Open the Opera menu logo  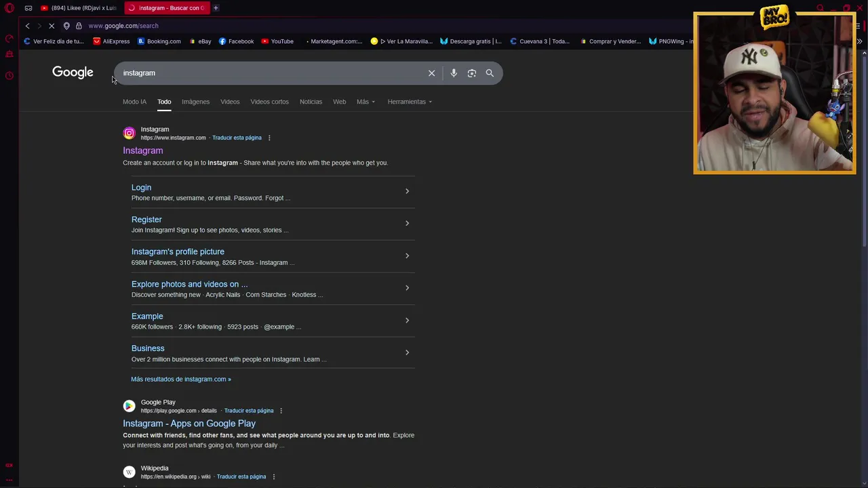click(x=9, y=8)
